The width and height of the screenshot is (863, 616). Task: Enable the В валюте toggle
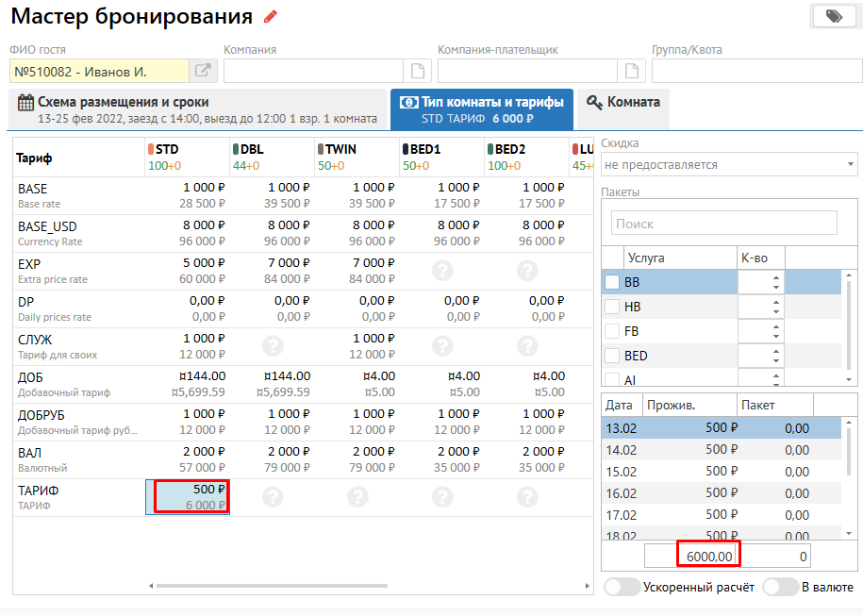pyautogui.click(x=780, y=587)
